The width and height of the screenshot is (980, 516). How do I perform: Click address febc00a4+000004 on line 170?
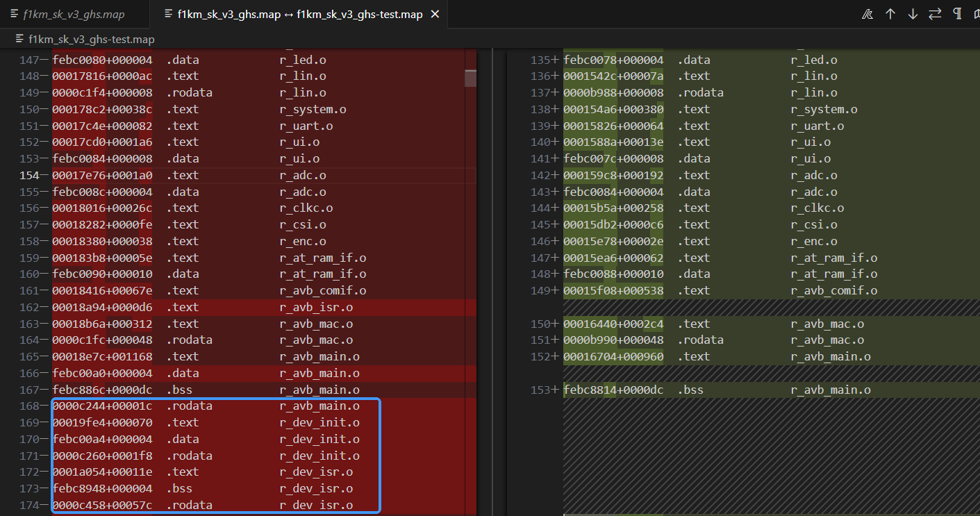tap(102, 439)
